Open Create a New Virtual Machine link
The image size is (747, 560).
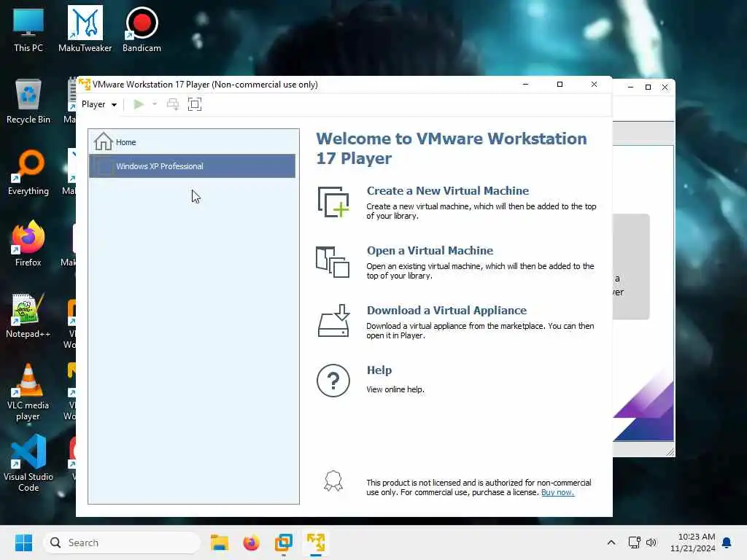(x=447, y=190)
